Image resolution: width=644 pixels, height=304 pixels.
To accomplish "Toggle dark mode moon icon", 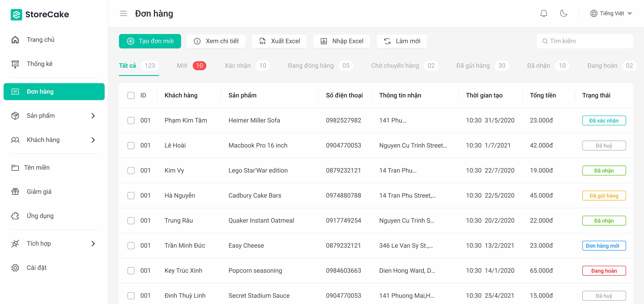I will pyautogui.click(x=563, y=14).
